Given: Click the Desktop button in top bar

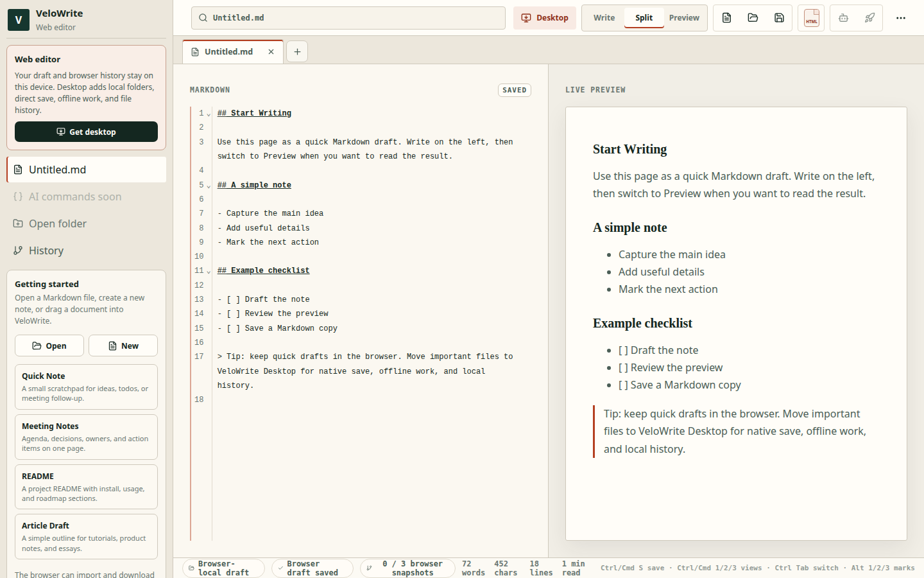Looking at the screenshot, I should coord(545,18).
